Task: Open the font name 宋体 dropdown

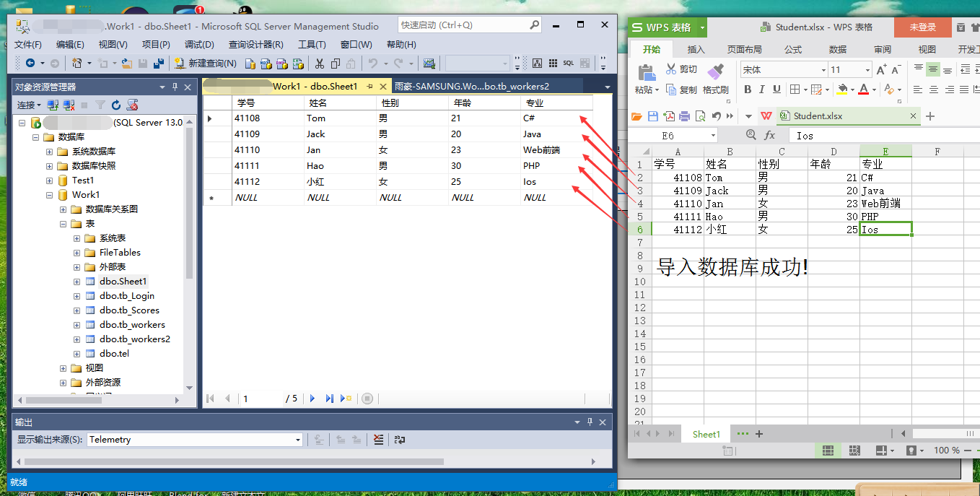Action: pyautogui.click(x=823, y=70)
